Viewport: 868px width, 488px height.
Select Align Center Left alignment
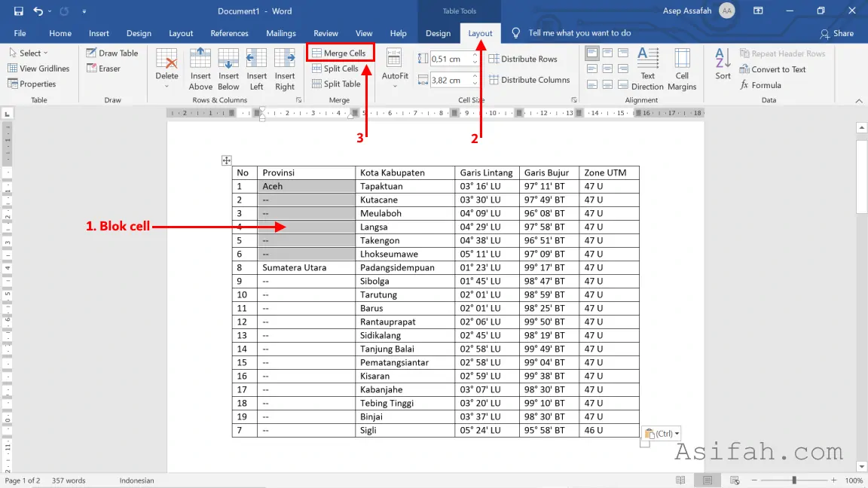pyautogui.click(x=591, y=69)
